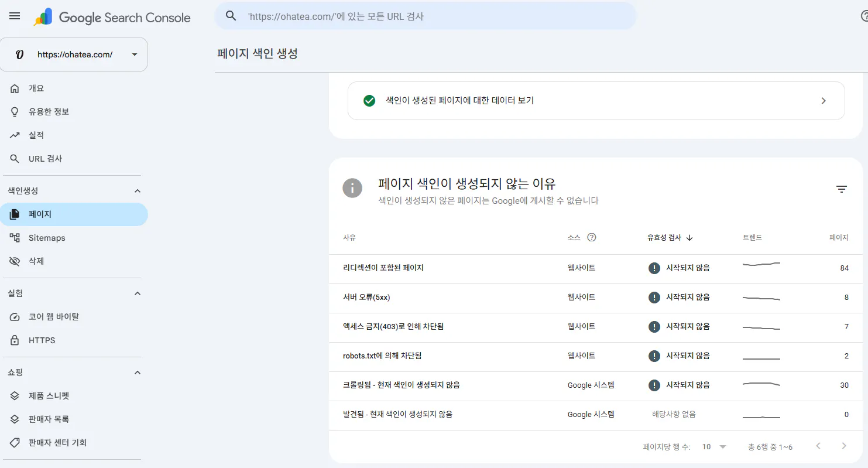This screenshot has height=468, width=868.
Task: Click the trend arrow icon for 실적
Action: click(15, 135)
